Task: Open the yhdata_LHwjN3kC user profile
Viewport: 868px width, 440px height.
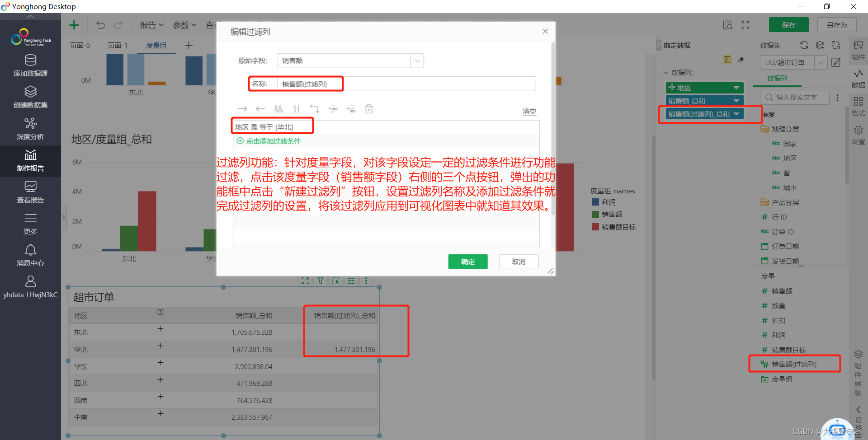Action: pyautogui.click(x=30, y=287)
